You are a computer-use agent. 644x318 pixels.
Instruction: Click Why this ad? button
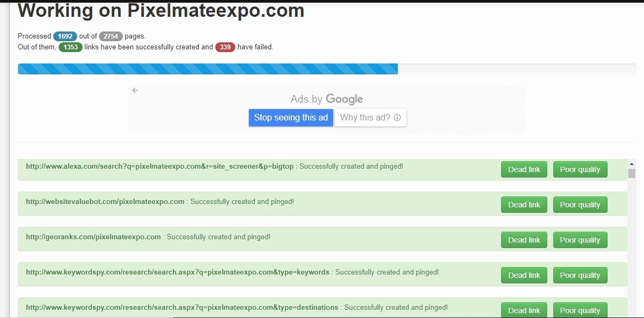(371, 118)
